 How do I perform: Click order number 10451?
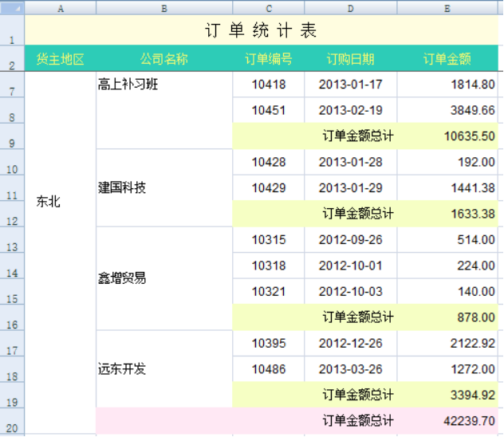(x=269, y=110)
